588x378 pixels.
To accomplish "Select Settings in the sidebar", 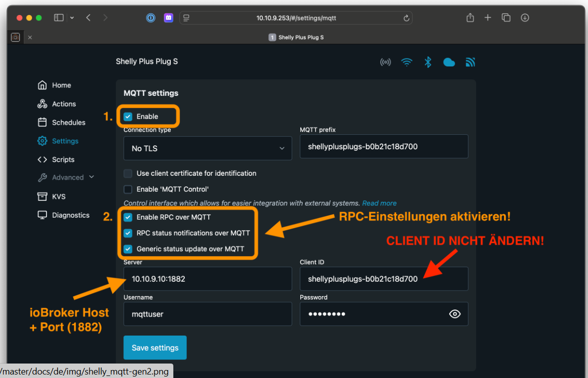I will tap(58, 141).
